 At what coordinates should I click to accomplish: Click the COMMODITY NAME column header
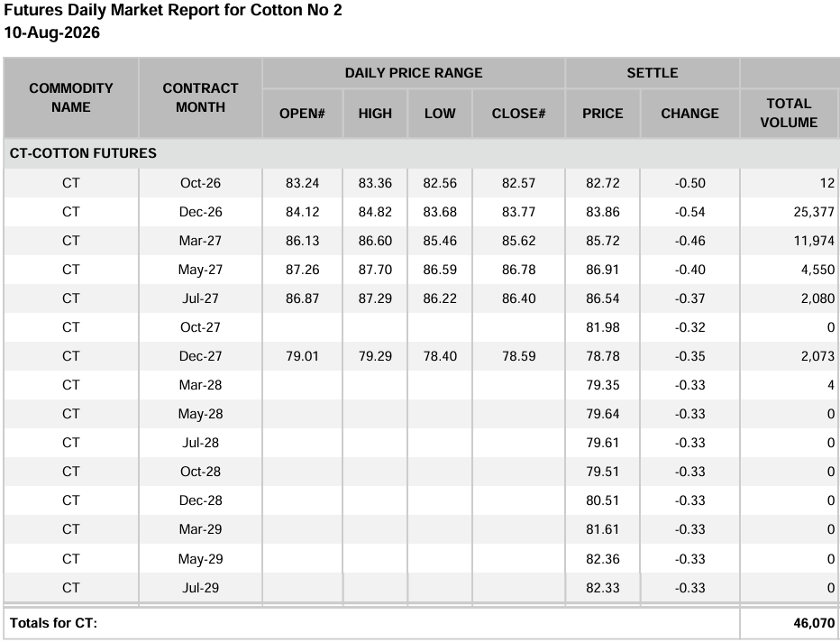(x=70, y=97)
